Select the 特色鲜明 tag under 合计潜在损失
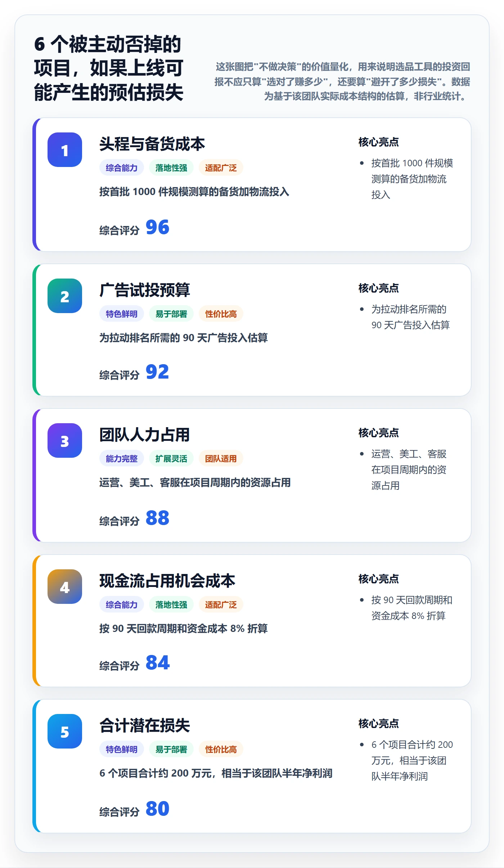The width and height of the screenshot is (504, 868). (x=122, y=749)
